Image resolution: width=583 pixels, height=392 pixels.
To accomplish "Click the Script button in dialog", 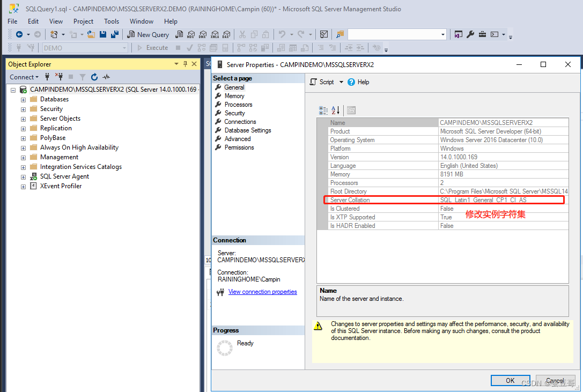I will 322,82.
